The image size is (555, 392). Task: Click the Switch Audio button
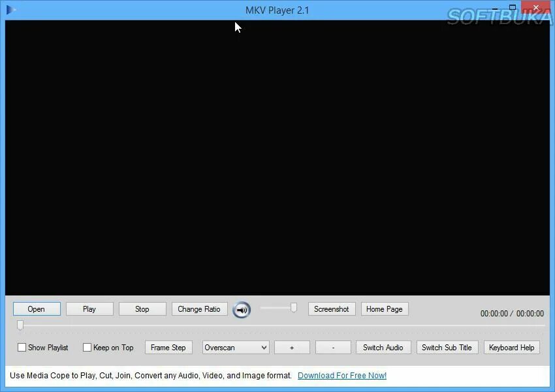pos(383,348)
